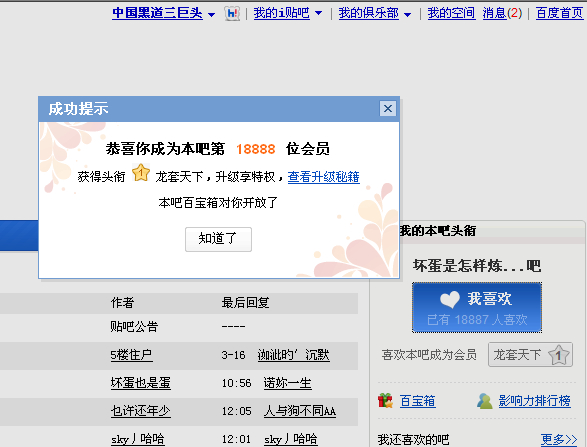Go to 百度首页 link

tap(560, 13)
